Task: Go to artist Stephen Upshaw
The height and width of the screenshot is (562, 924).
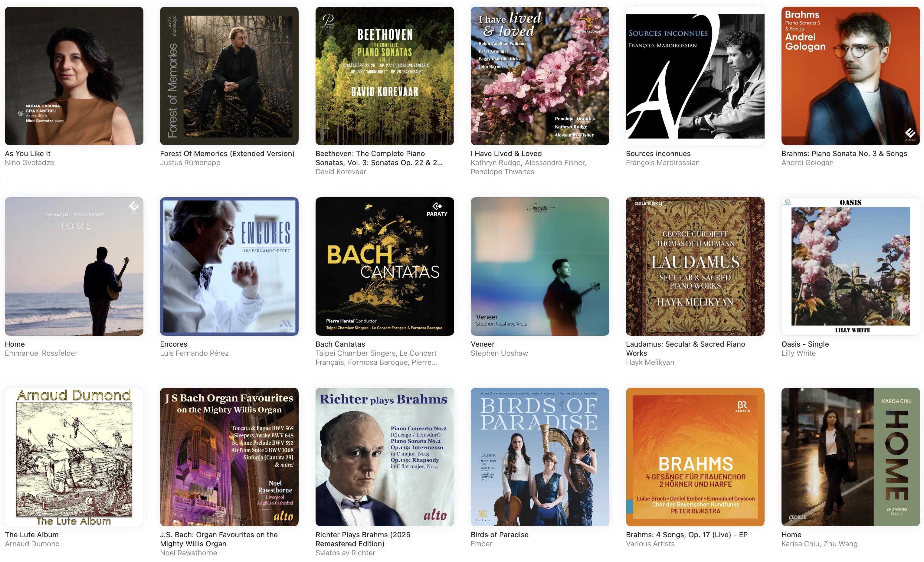Action: tap(499, 353)
